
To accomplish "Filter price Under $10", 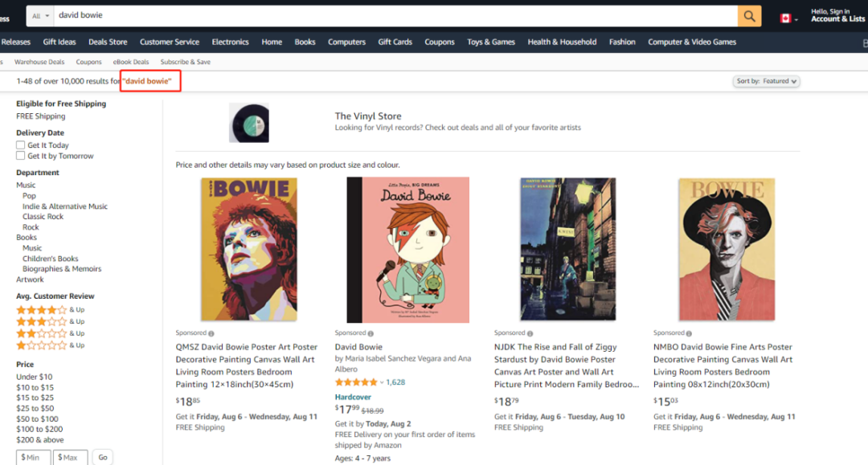I will click(34, 377).
